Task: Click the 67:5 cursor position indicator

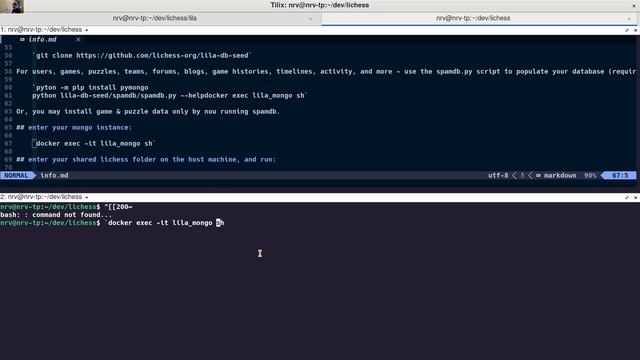Action: click(620, 176)
